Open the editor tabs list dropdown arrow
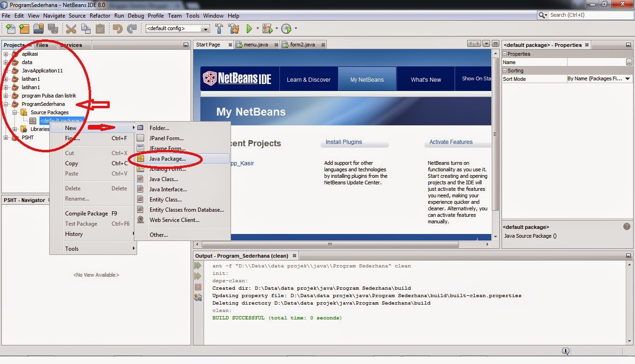Viewport: 635px width, 364px height. 486,44
